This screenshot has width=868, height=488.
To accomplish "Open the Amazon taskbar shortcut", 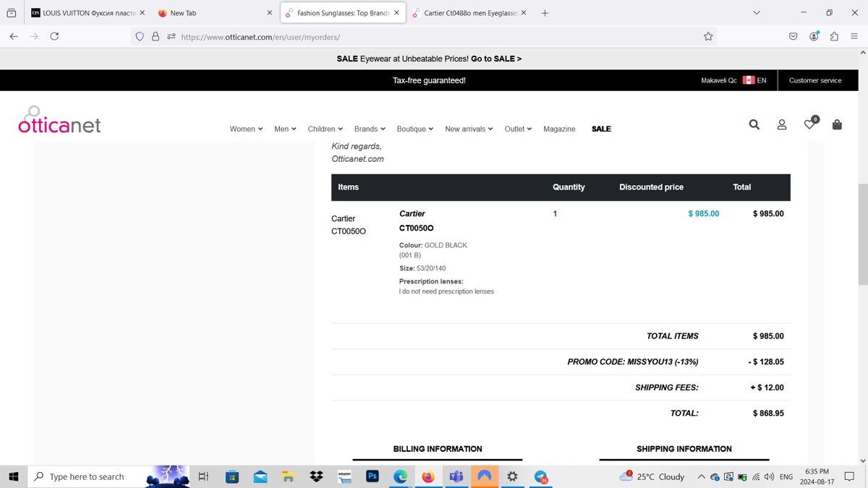I will pyautogui.click(x=344, y=476).
